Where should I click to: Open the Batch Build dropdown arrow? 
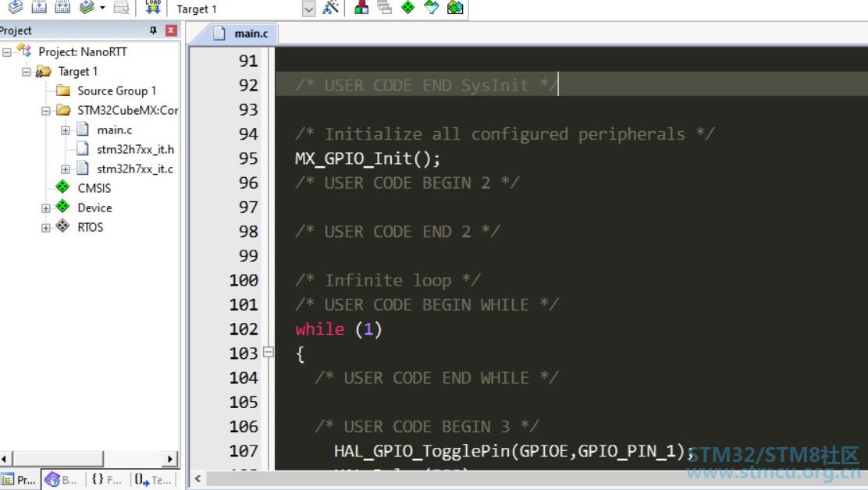point(102,8)
